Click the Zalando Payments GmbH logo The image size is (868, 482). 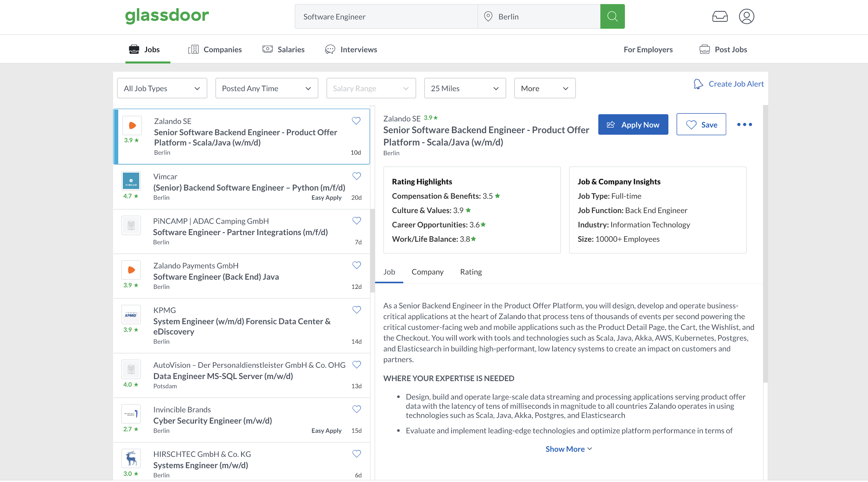click(131, 270)
